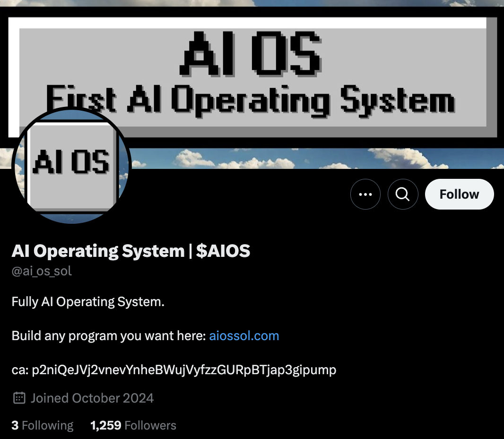This screenshot has width=504, height=439.
Task: Click the large AI OS banner title
Action: click(251, 53)
